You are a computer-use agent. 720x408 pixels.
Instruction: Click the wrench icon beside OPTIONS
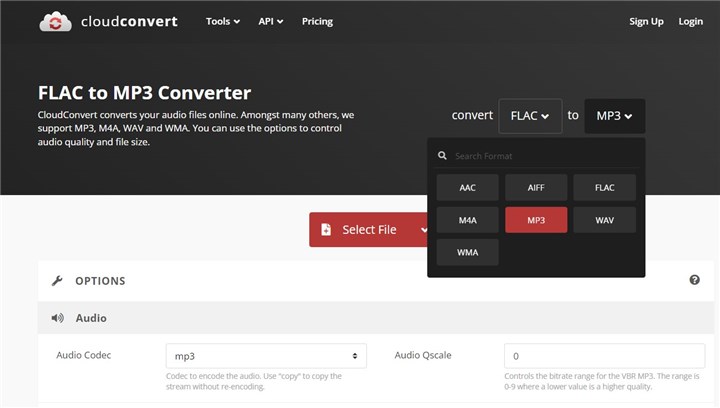pos(57,280)
